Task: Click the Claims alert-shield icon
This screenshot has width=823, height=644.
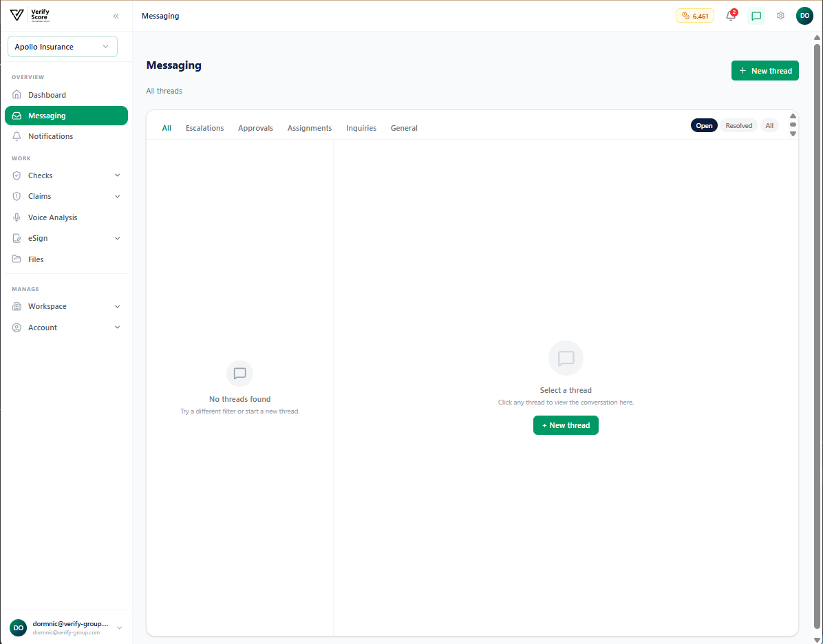Action: pos(17,196)
